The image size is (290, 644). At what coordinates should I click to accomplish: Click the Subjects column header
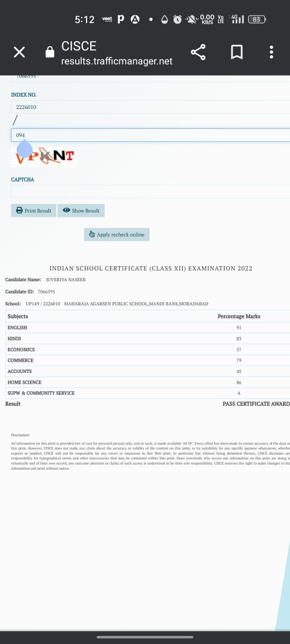tap(18, 316)
